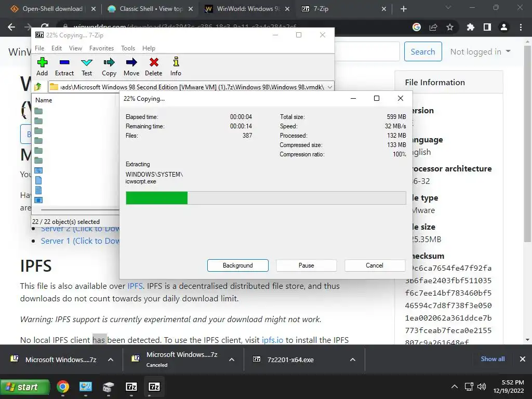Expand options for first Microsoft Windows download
The width and height of the screenshot is (532, 399).
pos(111,360)
